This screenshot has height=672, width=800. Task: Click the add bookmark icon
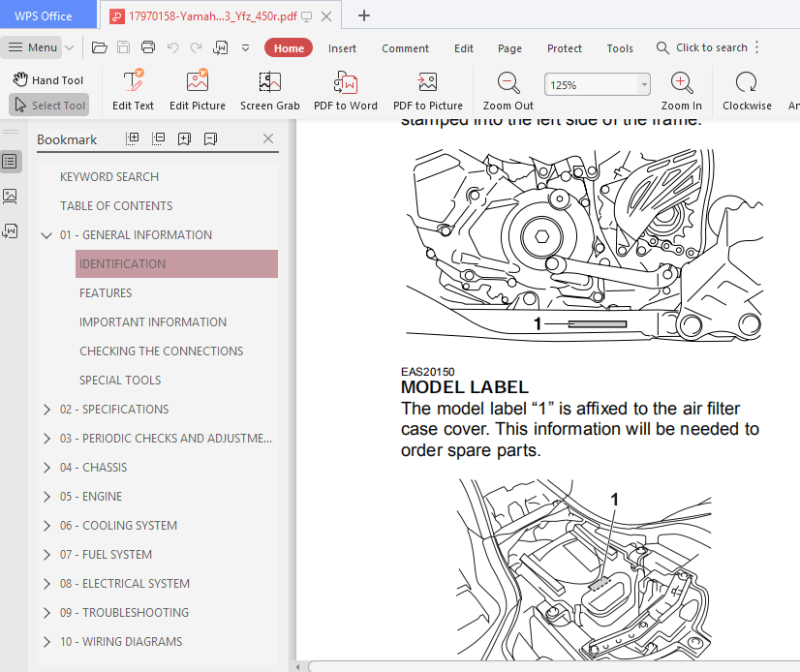coord(184,138)
